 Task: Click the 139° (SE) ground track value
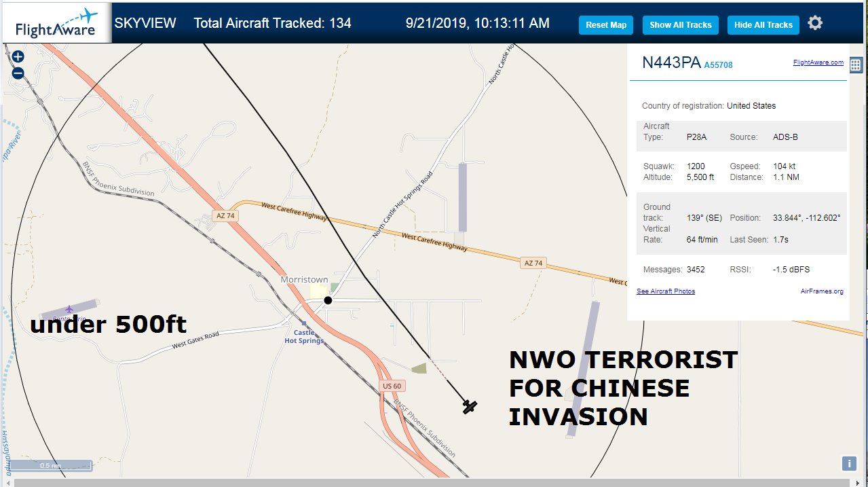pos(704,218)
